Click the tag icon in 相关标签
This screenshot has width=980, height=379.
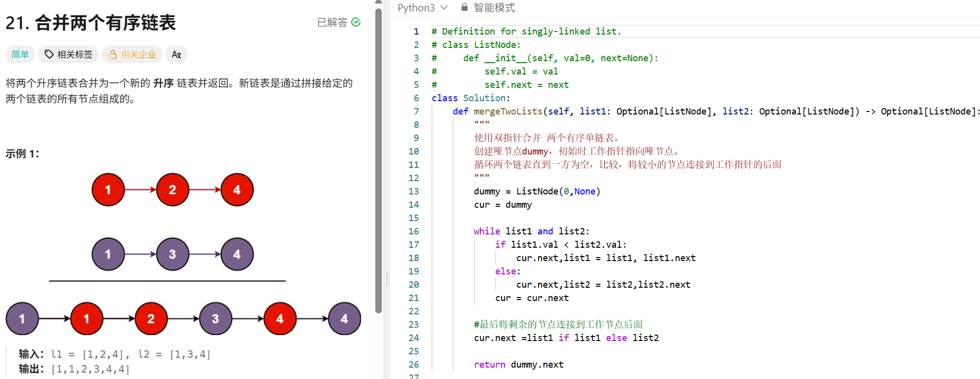point(49,54)
